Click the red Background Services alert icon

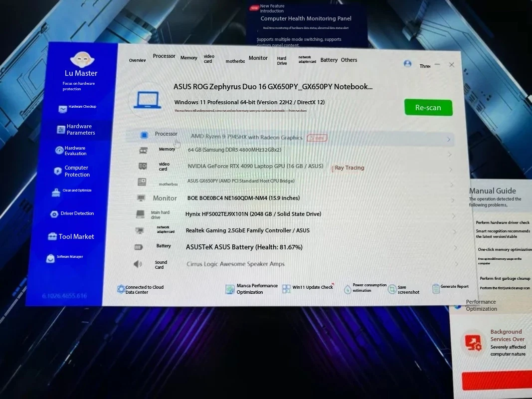[x=473, y=343]
